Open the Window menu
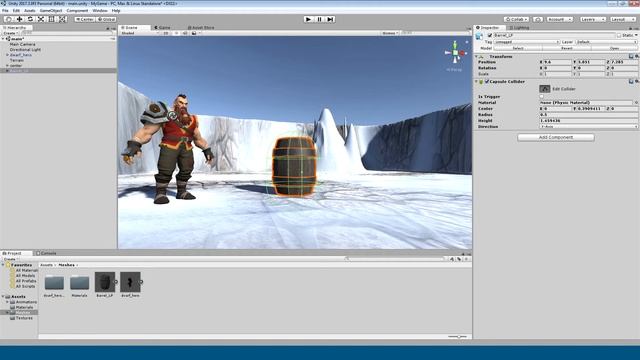 click(x=100, y=11)
